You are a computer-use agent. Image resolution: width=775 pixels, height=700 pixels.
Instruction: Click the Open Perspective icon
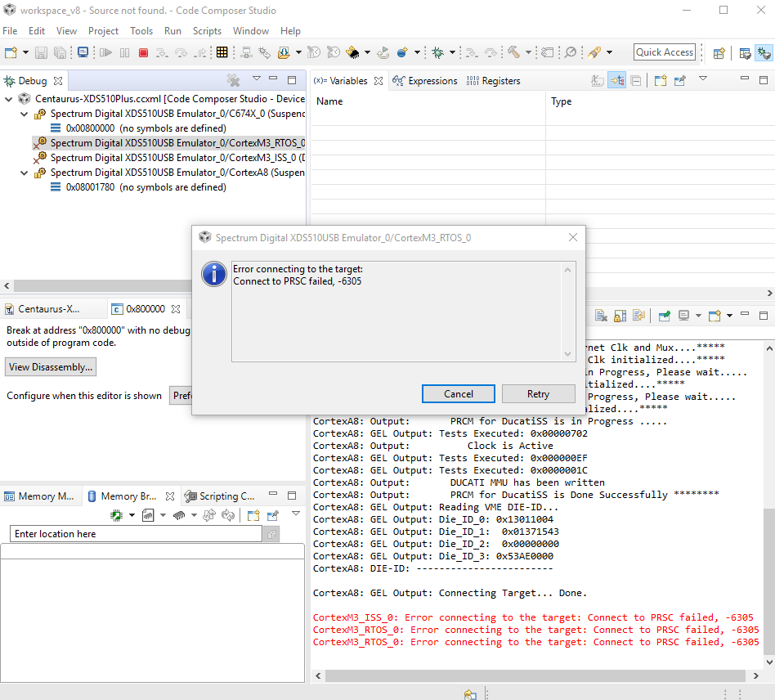coord(719,53)
